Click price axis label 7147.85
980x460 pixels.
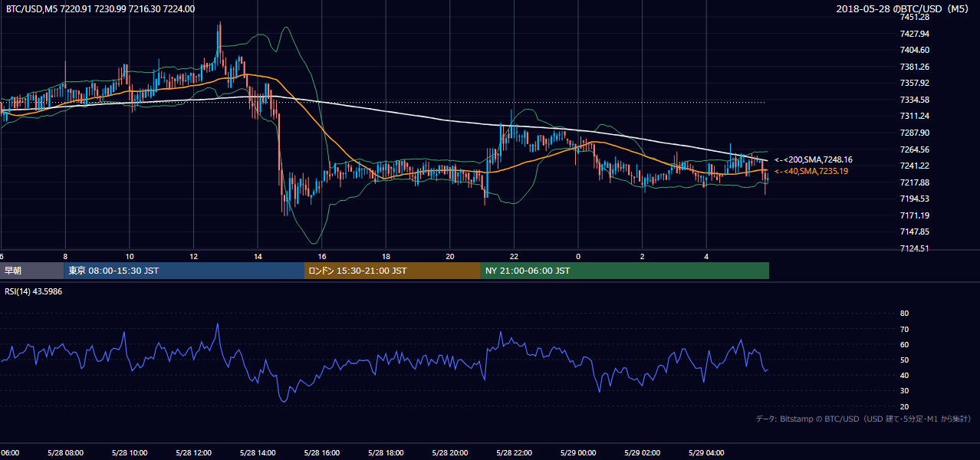[915, 232]
